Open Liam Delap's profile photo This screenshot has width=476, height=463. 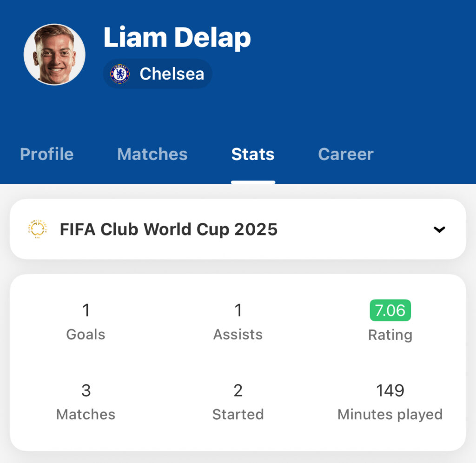[x=55, y=54]
